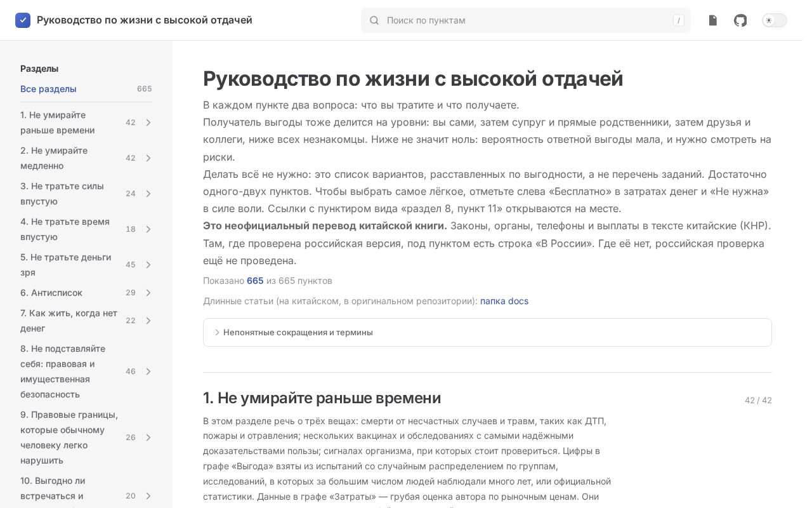Open sidebar item «9. Правовые границы»

(69, 438)
